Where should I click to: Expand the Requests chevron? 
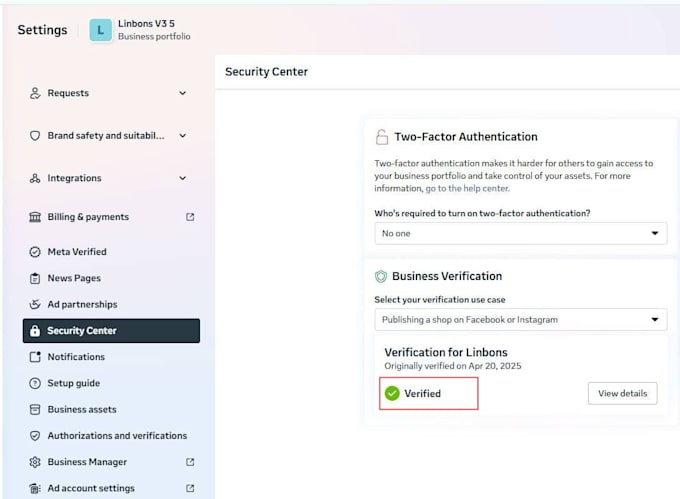point(183,93)
